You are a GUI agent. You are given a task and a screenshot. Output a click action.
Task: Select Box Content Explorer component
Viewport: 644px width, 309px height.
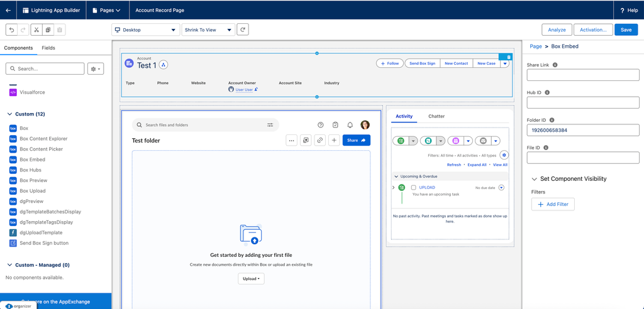coord(43,139)
